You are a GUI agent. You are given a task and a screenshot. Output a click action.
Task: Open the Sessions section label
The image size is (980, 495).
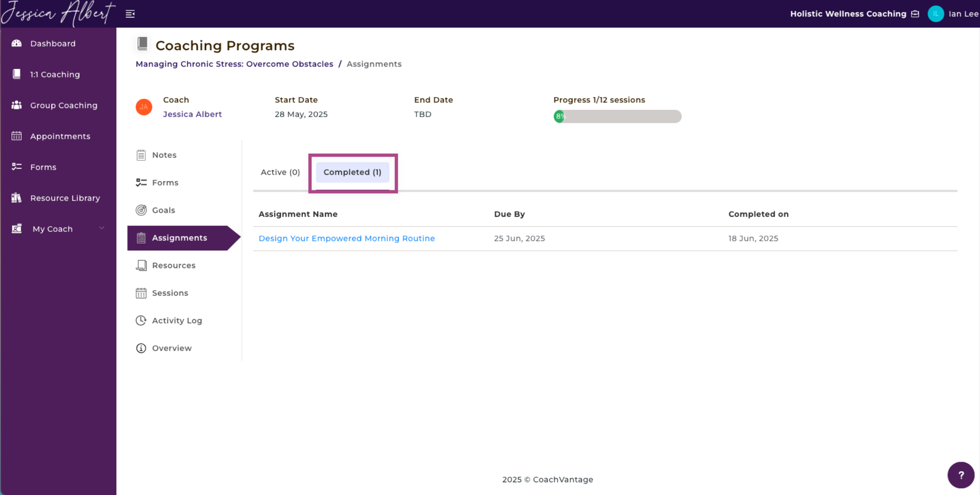170,293
